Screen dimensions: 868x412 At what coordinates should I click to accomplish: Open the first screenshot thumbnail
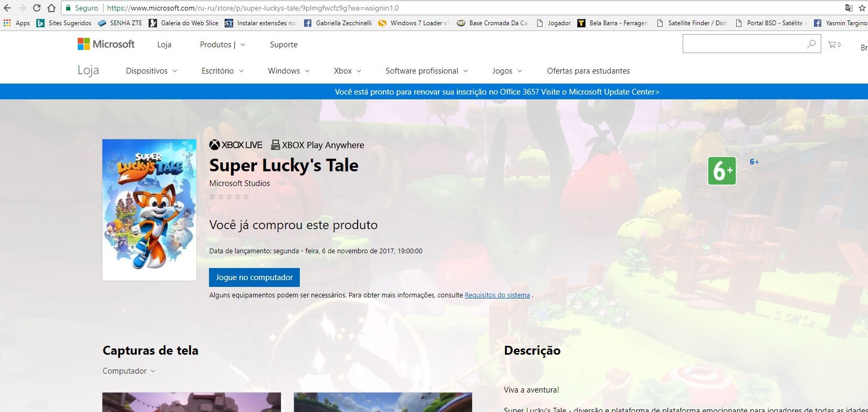point(192,402)
